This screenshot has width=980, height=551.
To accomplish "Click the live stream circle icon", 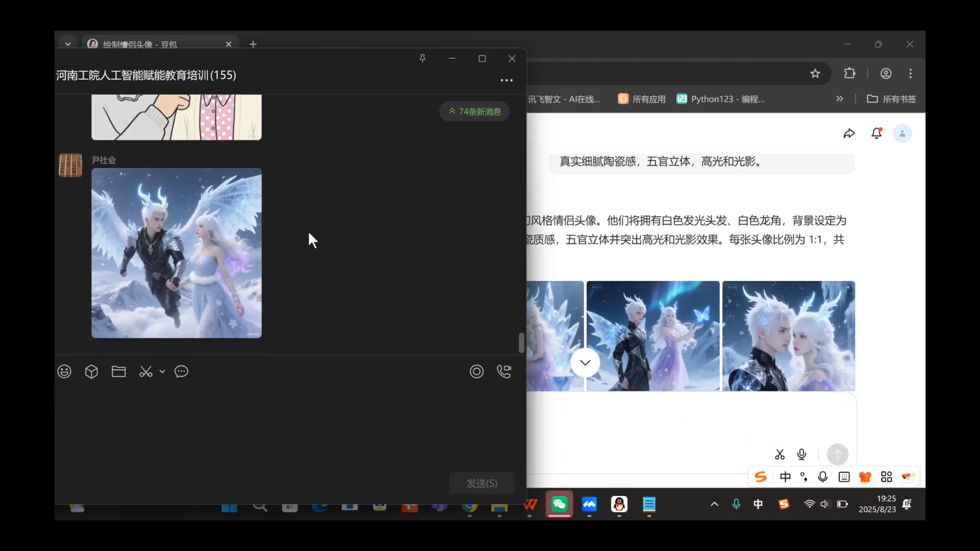I will coord(477,372).
